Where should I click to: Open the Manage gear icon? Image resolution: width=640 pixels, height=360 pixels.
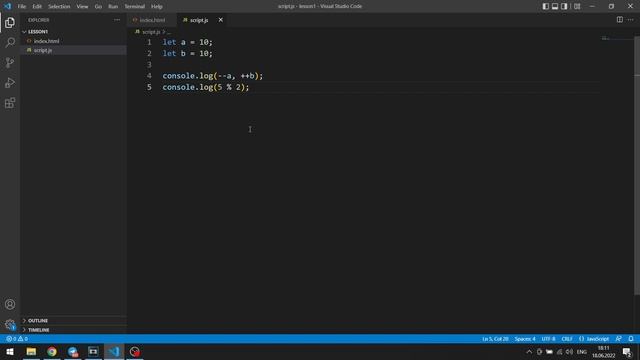pos(10,324)
